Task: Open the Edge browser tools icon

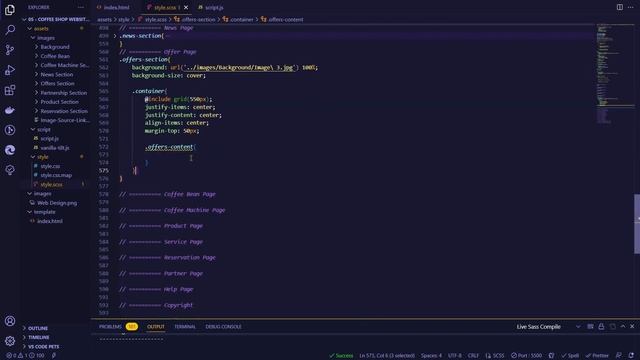Action: [10, 150]
